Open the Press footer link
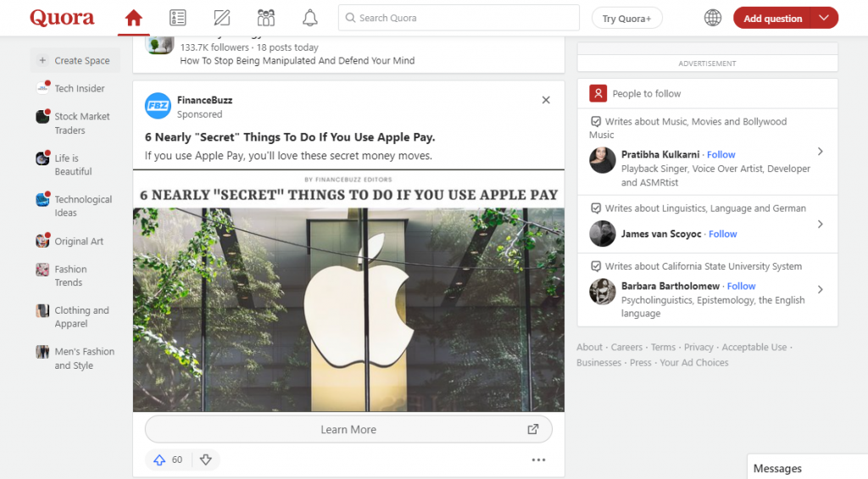This screenshot has height=479, width=868. (641, 363)
